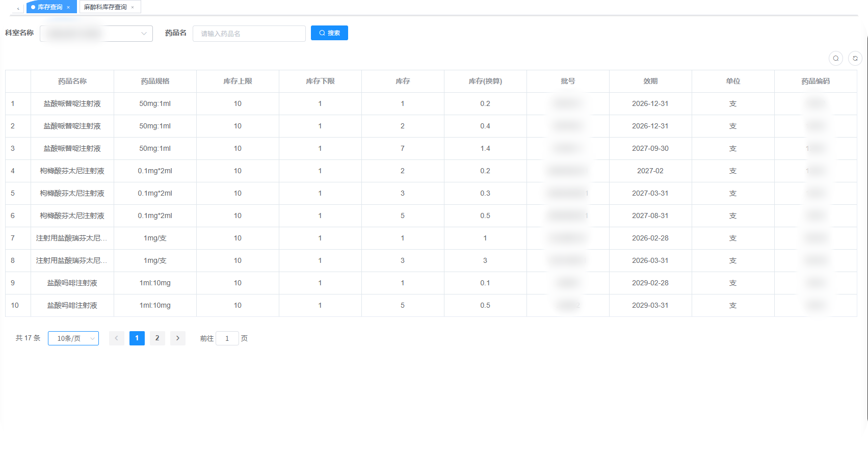This screenshot has width=868, height=457.
Task: Click the 批号 column header
Action: click(x=568, y=82)
